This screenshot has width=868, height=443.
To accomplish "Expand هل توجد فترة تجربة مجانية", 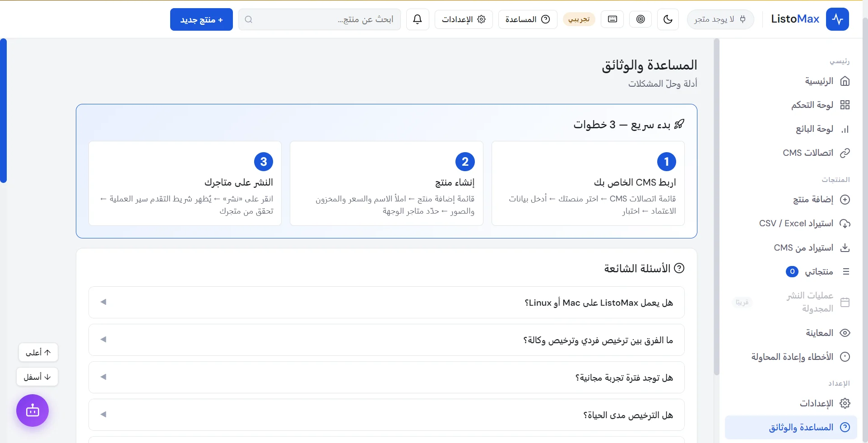I will pyautogui.click(x=386, y=378).
